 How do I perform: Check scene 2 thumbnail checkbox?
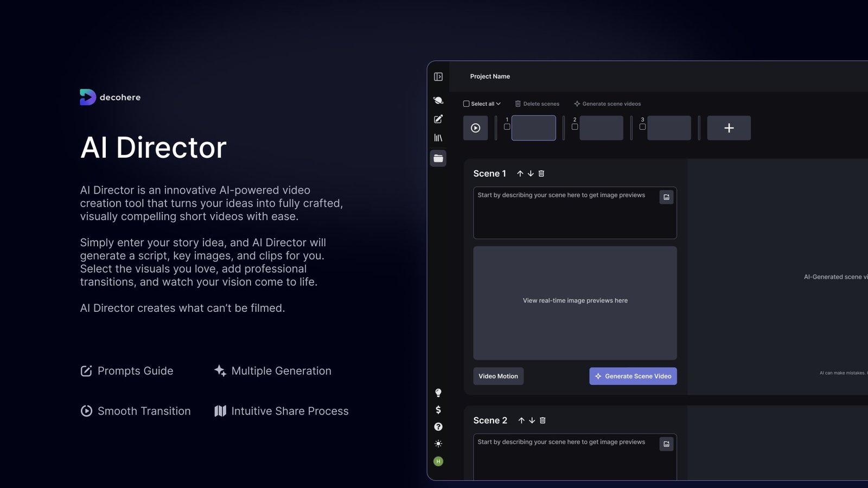click(575, 126)
